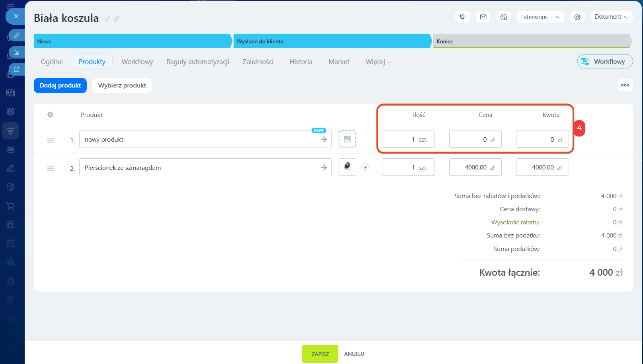This screenshot has height=364, width=643.
Task: Copy link using chain icon beside title
Action: pyautogui.click(x=116, y=19)
